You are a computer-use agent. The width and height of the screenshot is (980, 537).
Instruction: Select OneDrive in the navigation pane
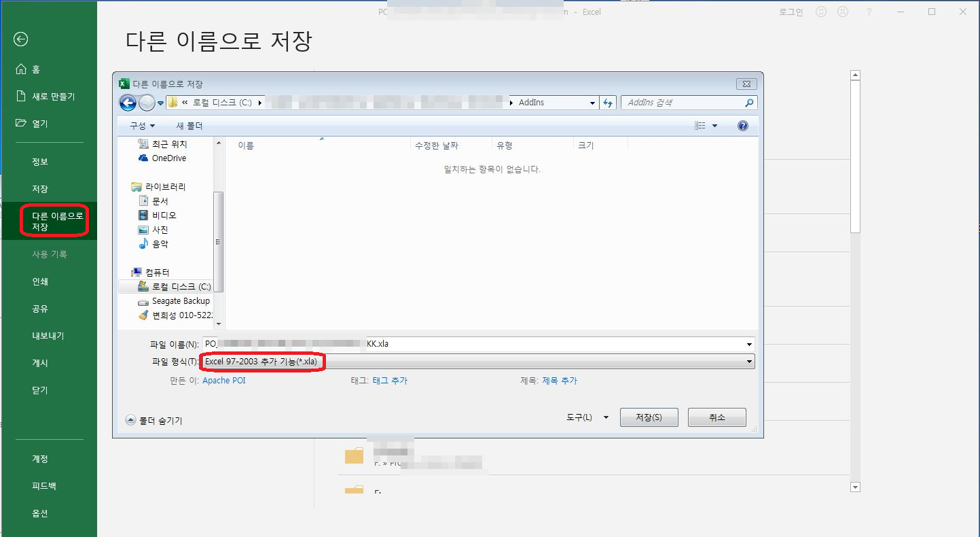pos(168,158)
